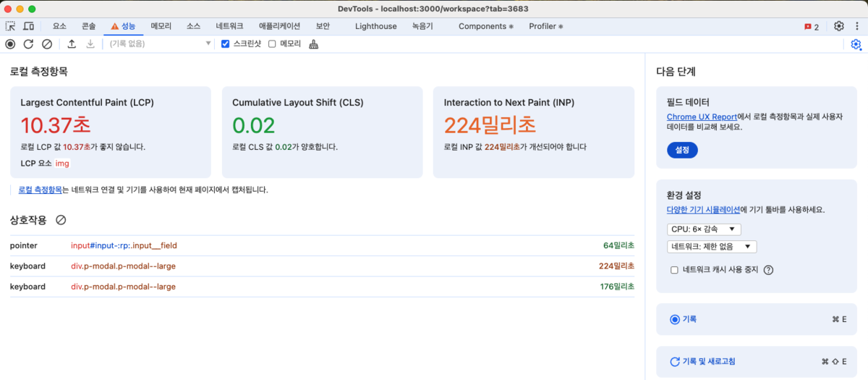868x380 pixels.
Task: Open the 로컬 측정항목 link
Action: click(40, 190)
